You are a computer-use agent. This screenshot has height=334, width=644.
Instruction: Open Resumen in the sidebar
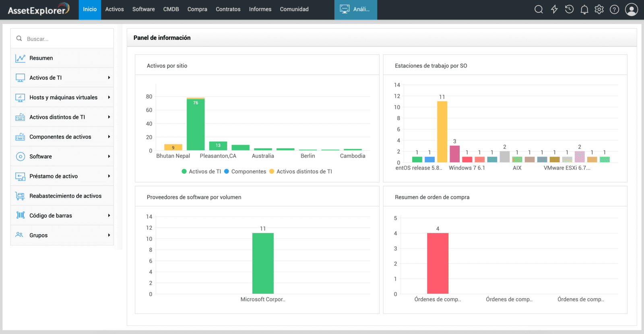[x=62, y=58]
